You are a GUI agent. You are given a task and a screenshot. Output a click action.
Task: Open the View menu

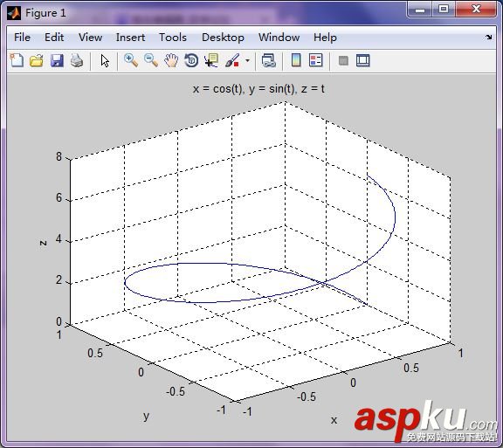91,38
